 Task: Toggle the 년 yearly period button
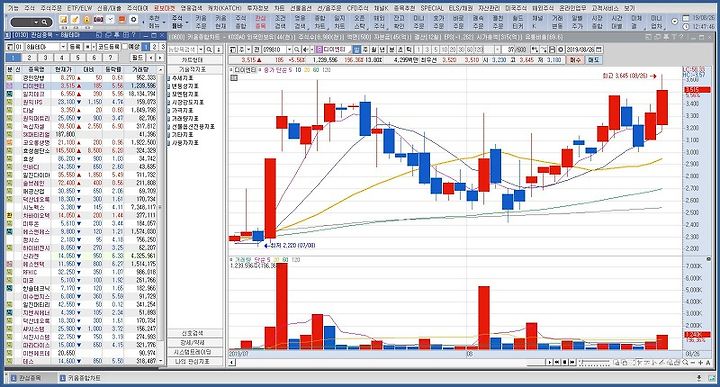click(x=382, y=50)
